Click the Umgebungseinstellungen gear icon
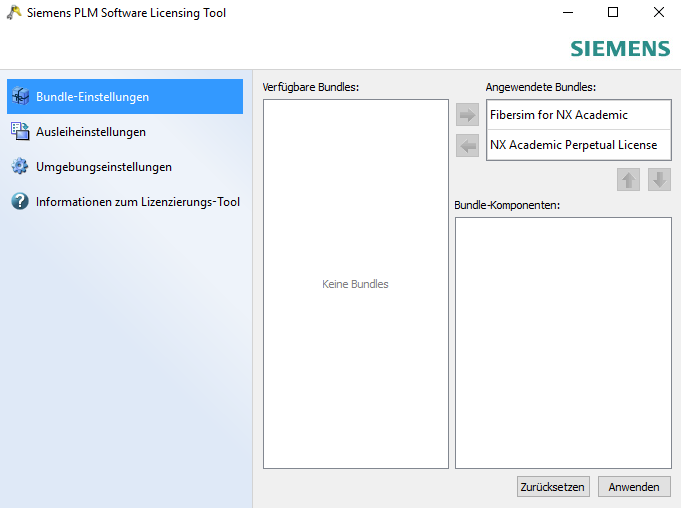 coord(19,166)
